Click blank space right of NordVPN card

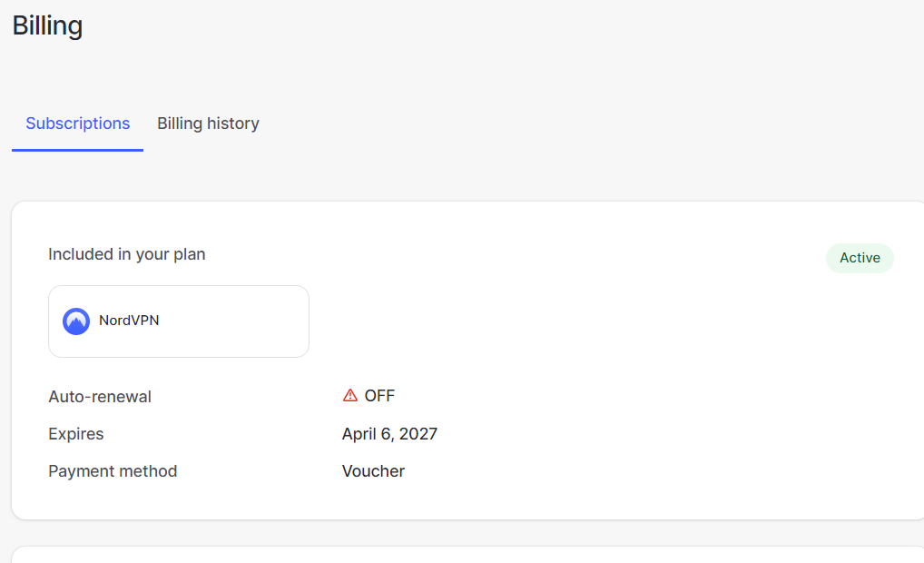(560, 321)
